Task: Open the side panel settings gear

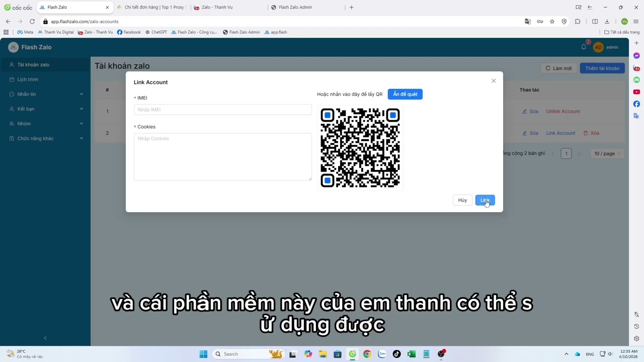Action: click(636, 339)
